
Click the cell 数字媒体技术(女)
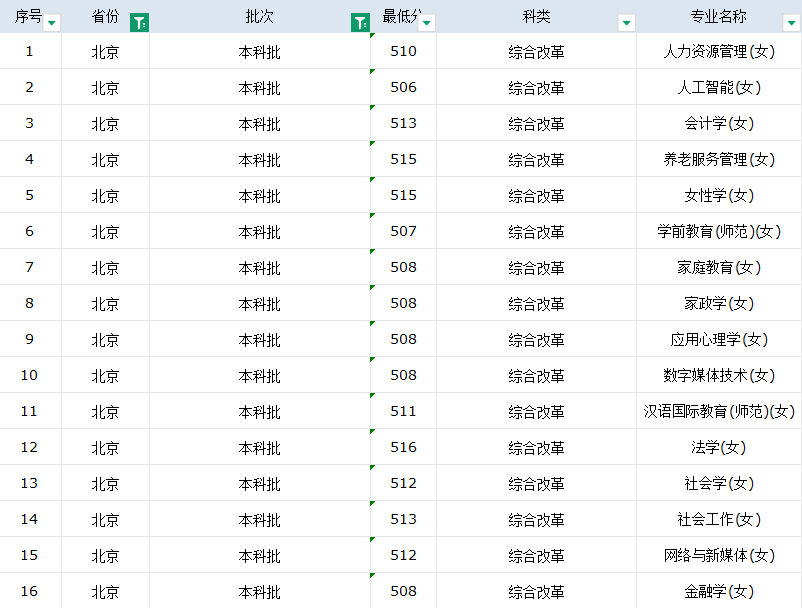pos(719,375)
